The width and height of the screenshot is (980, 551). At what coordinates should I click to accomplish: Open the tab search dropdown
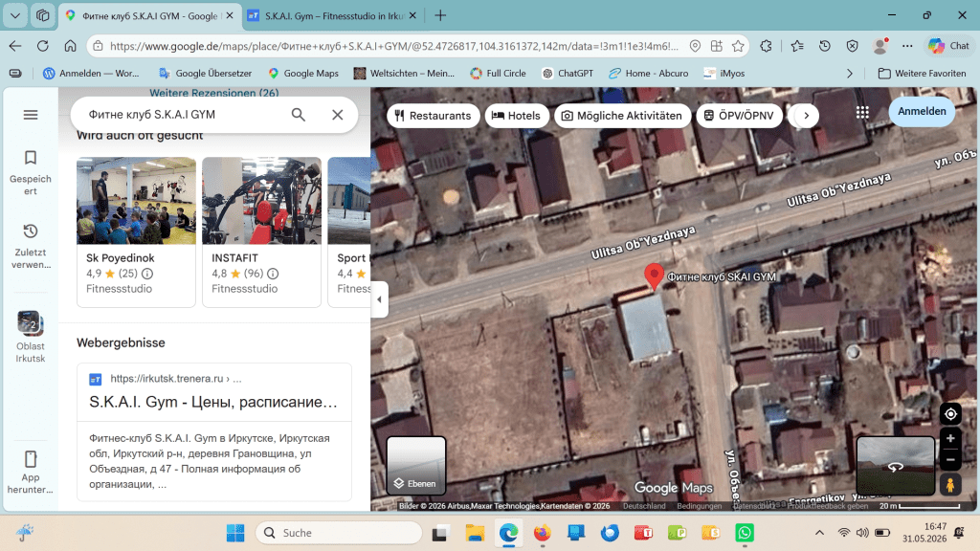point(15,15)
